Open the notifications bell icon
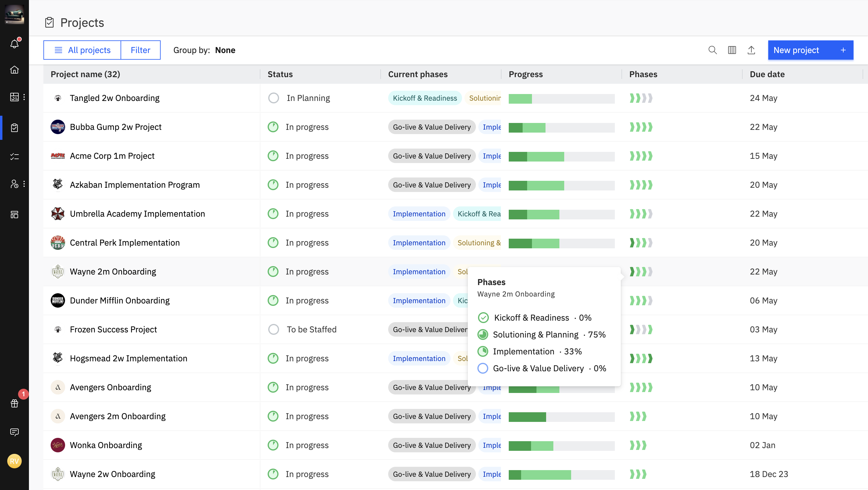Image resolution: width=868 pixels, height=490 pixels. [x=14, y=43]
